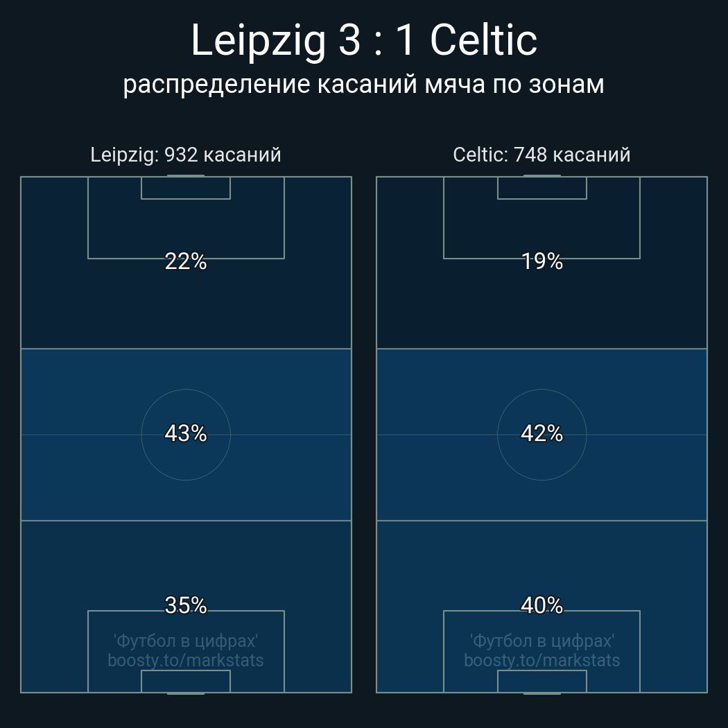Screen dimensions: 728x728
Task: Click Leipzig's 35% defensive third label
Action: (x=186, y=605)
